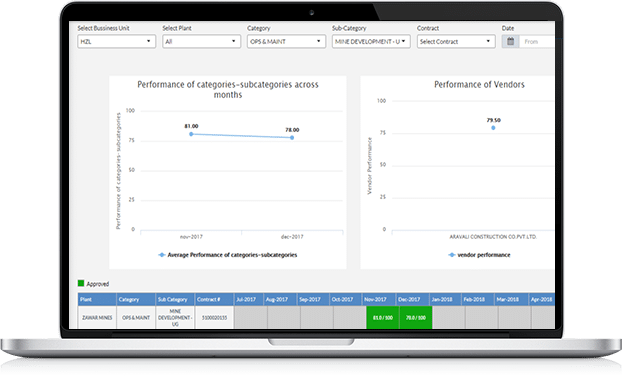The width and height of the screenshot is (622, 376).
Task: Click the Contract # column header
Action: (x=214, y=299)
